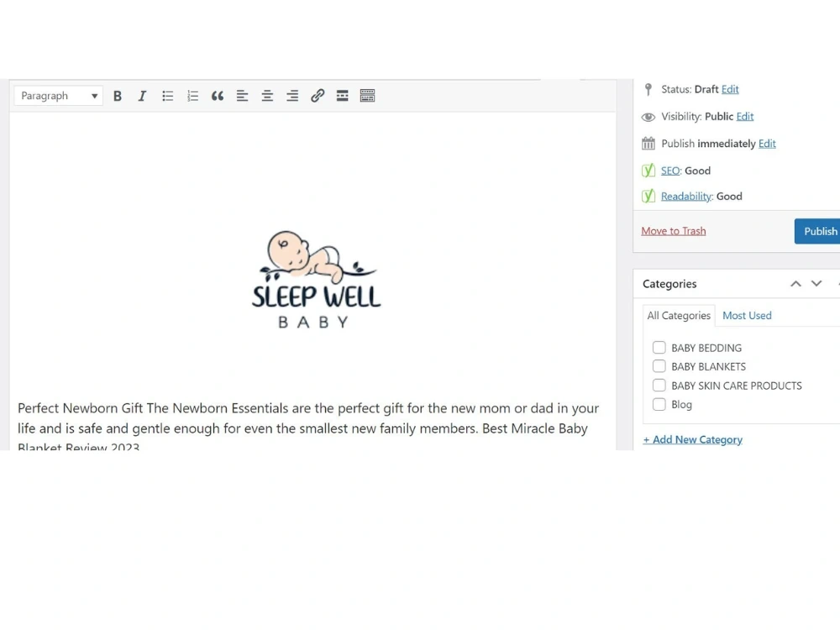This screenshot has height=630, width=840.
Task: Open the SEO analysis link
Action: pos(670,171)
